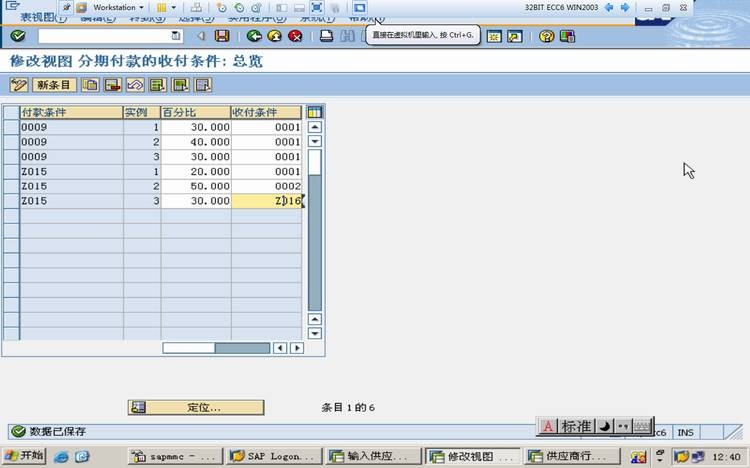Click the green Back arrow icon

(254, 36)
